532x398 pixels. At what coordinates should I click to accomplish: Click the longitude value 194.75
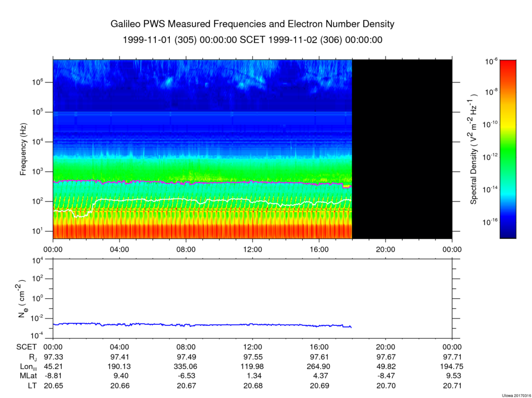[x=453, y=366]
